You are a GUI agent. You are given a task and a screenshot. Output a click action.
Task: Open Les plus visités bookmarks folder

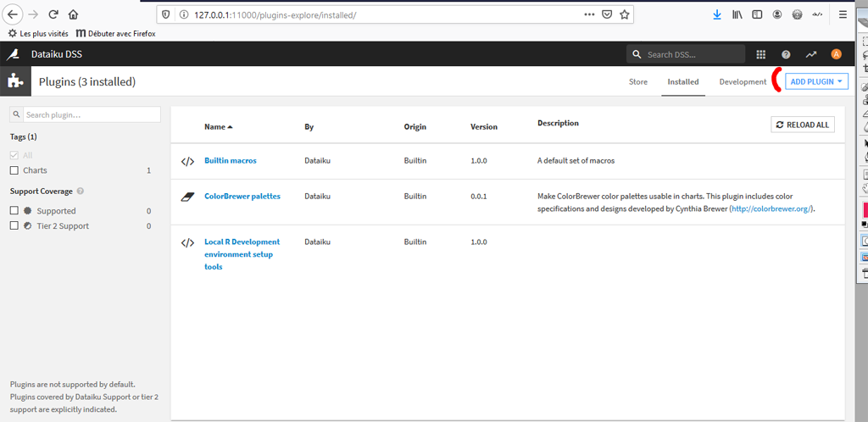(38, 34)
